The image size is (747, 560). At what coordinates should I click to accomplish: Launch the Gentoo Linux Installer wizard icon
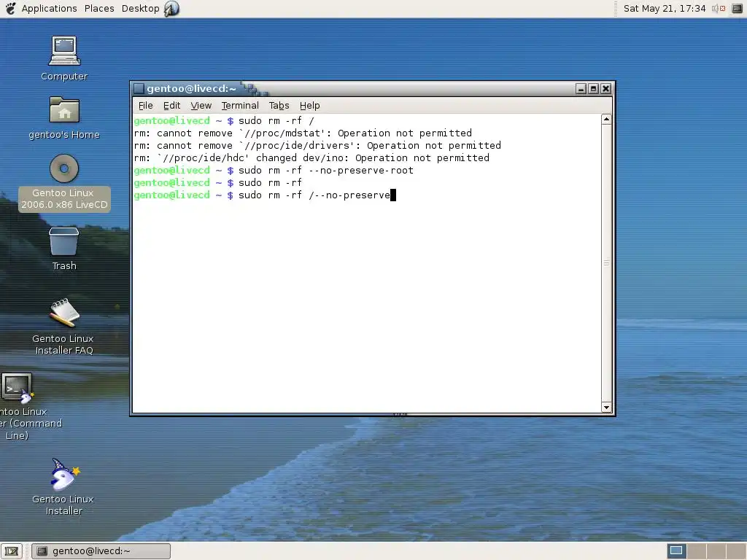tap(64, 474)
